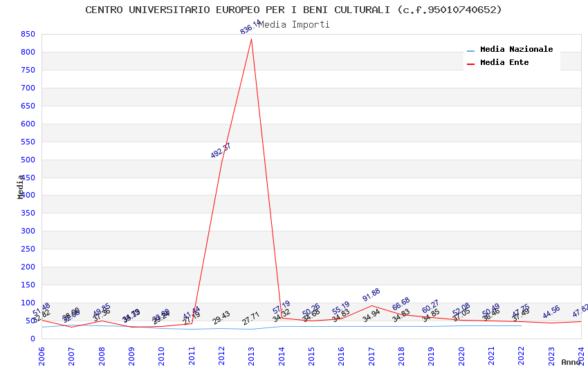Click y-axis value 200
This screenshot has height=380, width=588.
click(x=28, y=267)
